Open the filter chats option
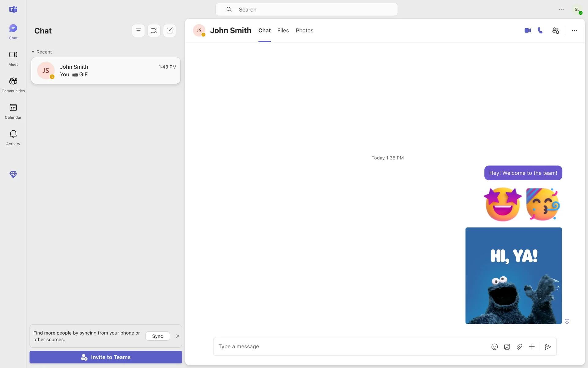 pos(138,30)
